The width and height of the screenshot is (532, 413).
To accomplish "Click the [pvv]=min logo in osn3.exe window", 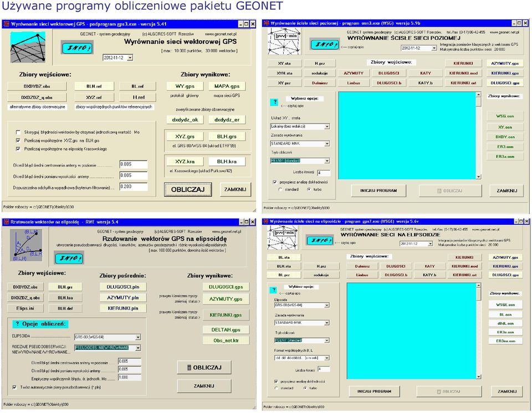I will pyautogui.click(x=284, y=42).
